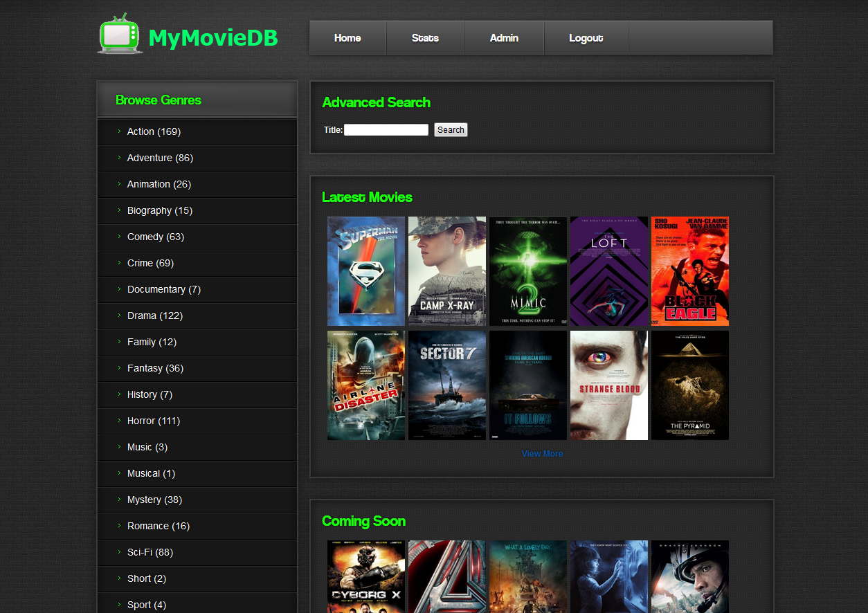Open the Superman movie poster
This screenshot has width=868, height=613.
tap(365, 271)
